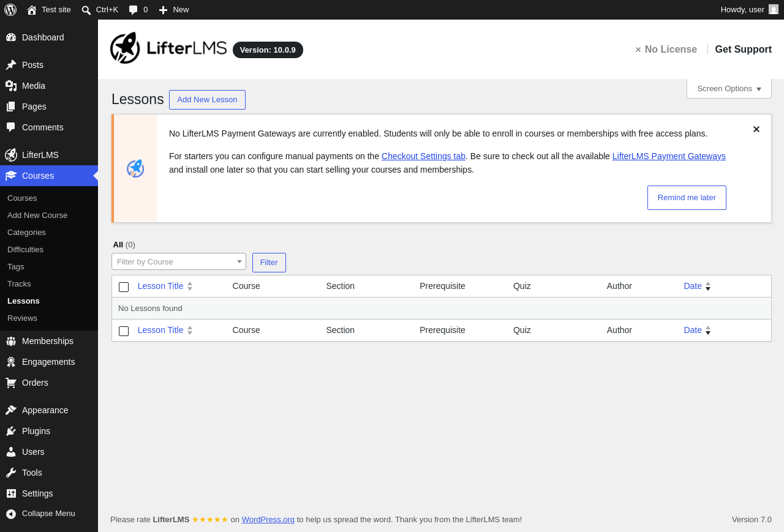
Task: Open the WordPress.org rating link
Action: pyautogui.click(x=268, y=520)
